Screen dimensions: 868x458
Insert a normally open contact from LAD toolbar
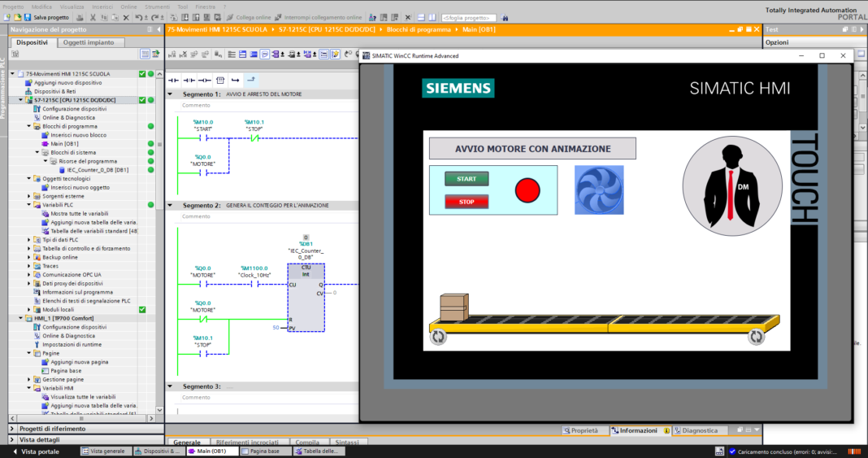pos(173,81)
